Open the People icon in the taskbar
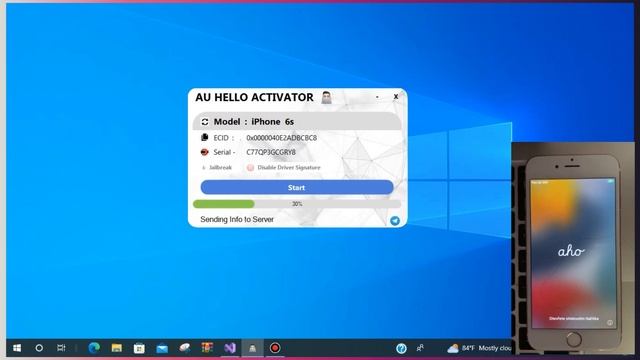This screenshot has height=360, width=640. coord(420,348)
